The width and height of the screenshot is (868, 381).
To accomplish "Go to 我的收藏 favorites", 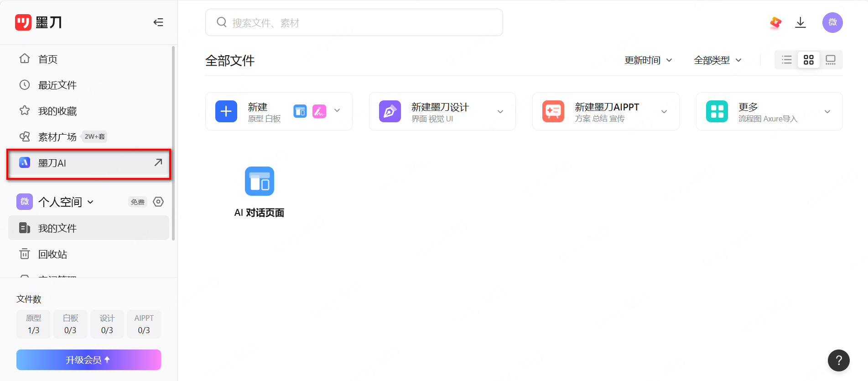I will (x=88, y=111).
